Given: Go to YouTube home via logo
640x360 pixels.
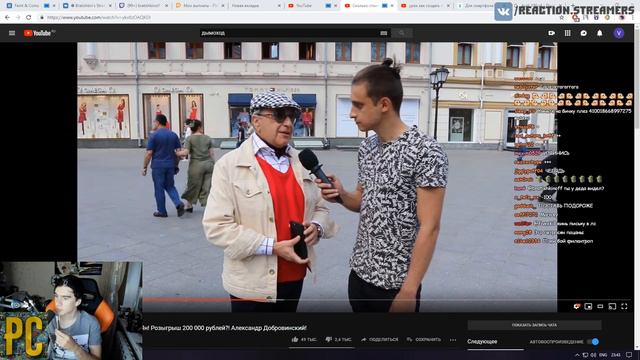Looking at the screenshot, I should (38, 33).
